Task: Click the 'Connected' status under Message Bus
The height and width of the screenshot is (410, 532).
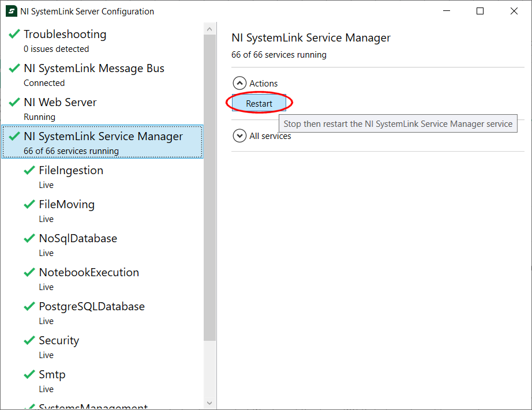Action: click(x=44, y=82)
